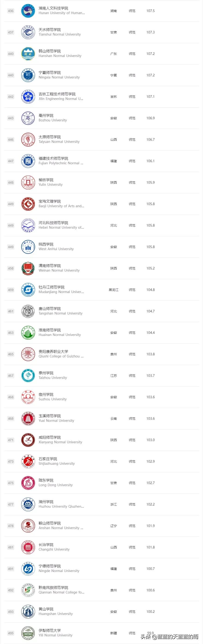Click the Yulin University red emblem
The height and width of the screenshot is (644, 203).
tap(28, 183)
